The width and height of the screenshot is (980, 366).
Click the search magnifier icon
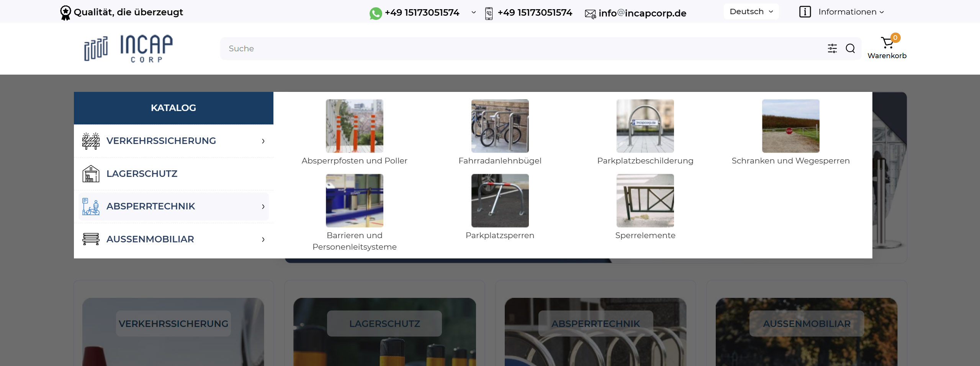pos(850,49)
